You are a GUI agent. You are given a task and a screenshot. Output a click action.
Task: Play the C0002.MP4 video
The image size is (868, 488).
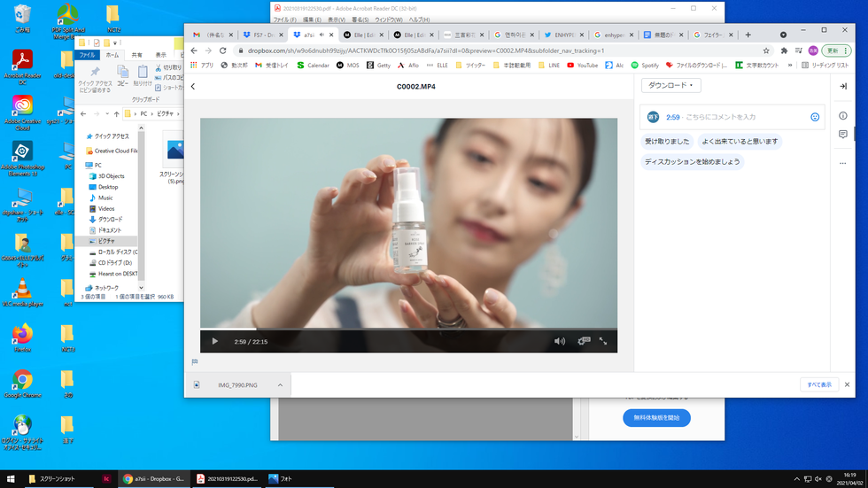point(214,341)
